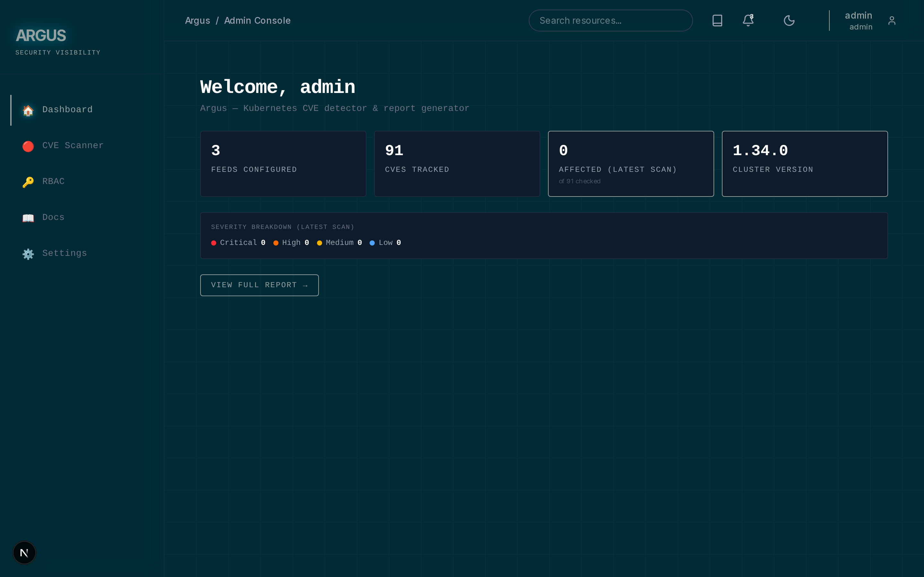Screen dimensions: 924x577
Task: Click the Settings gear icon in sidebar
Action: 28,254
